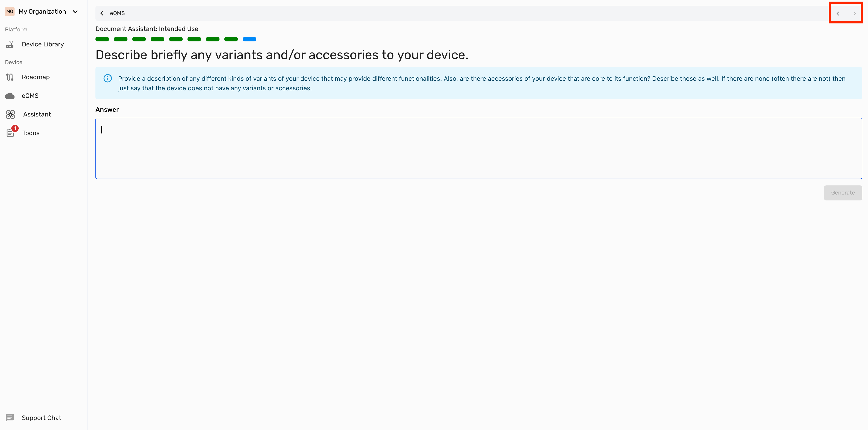Focus the Answer text area
Image resolution: width=868 pixels, height=430 pixels.
pos(479,148)
